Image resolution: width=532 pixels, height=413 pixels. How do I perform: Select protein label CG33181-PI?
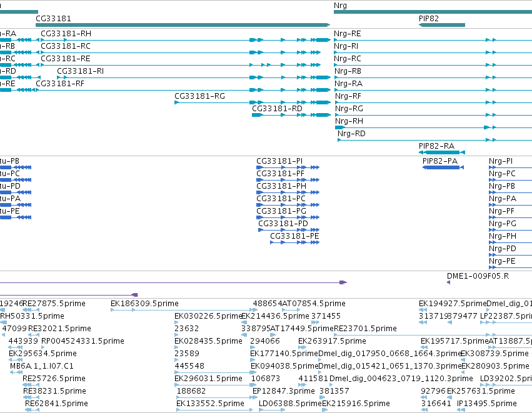[x=279, y=161]
